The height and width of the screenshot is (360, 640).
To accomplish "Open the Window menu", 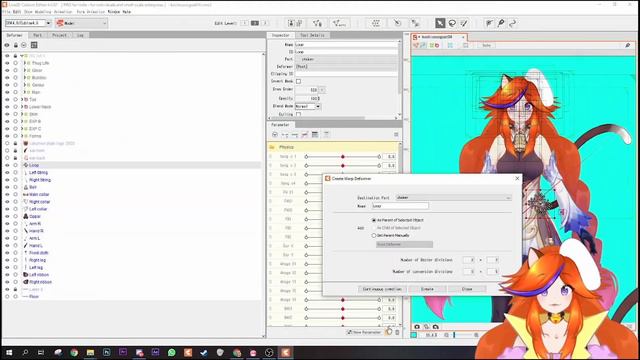I will (x=114, y=12).
